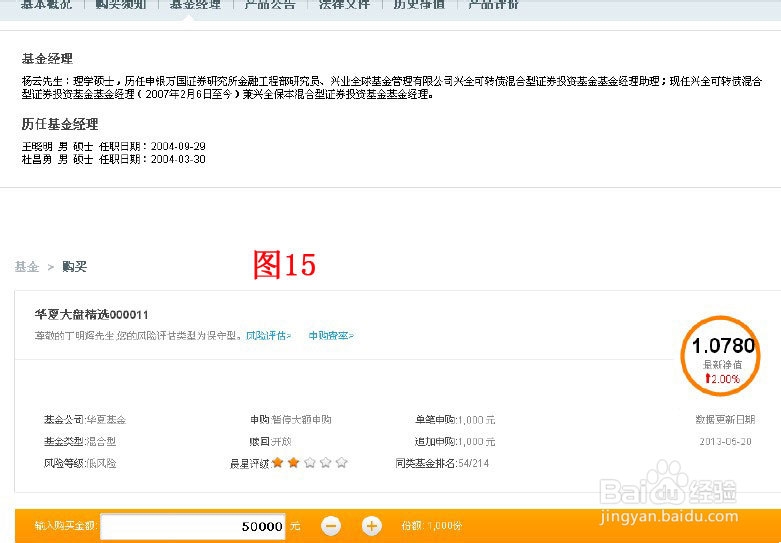Click 风险等级:低风险 text
This screenshot has width=781, height=543.
coord(80,463)
